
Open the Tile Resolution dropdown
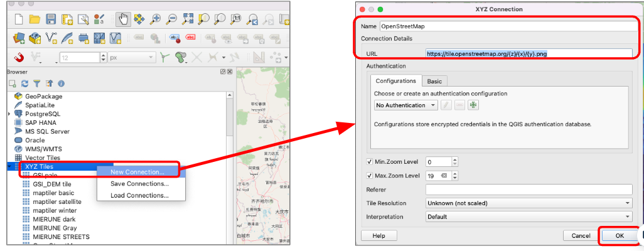529,203
